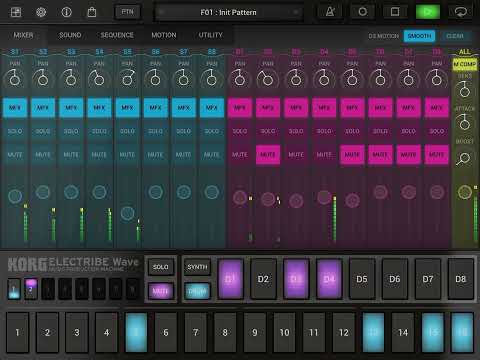Hit the record circle button

pos(362,12)
